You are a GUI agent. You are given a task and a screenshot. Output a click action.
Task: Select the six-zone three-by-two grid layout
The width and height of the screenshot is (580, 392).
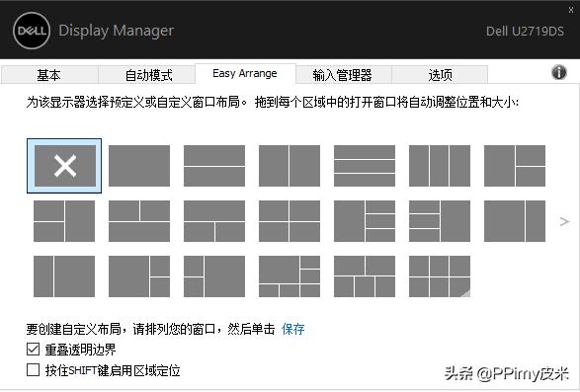pos(440,276)
